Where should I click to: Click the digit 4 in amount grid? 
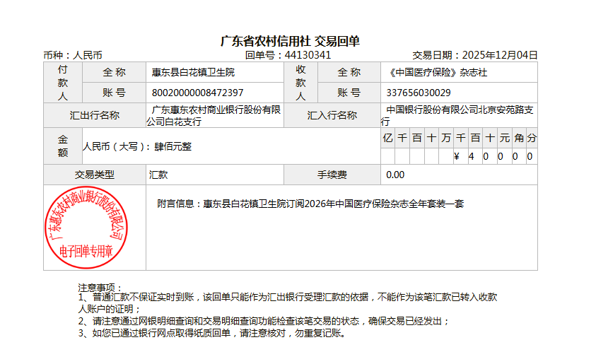tap(472, 156)
